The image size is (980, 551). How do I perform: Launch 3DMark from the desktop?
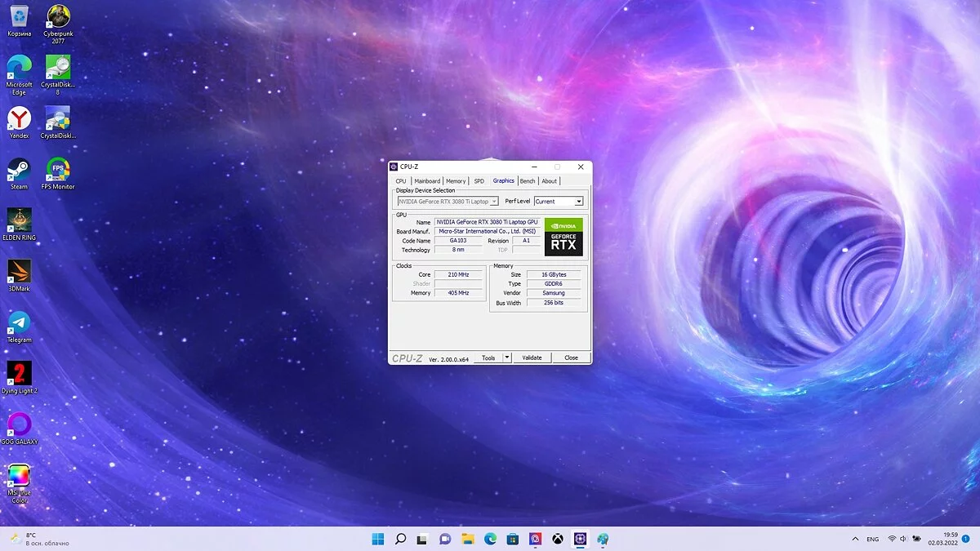point(20,272)
